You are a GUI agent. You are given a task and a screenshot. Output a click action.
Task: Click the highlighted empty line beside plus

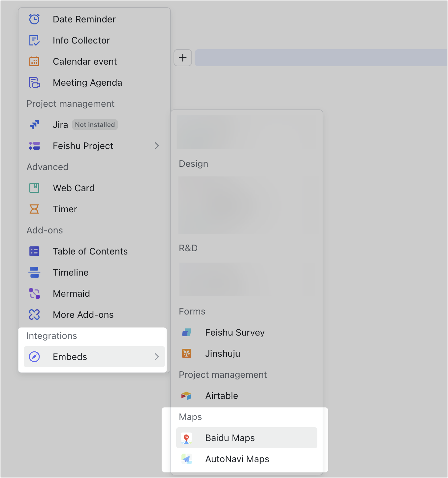(x=321, y=58)
